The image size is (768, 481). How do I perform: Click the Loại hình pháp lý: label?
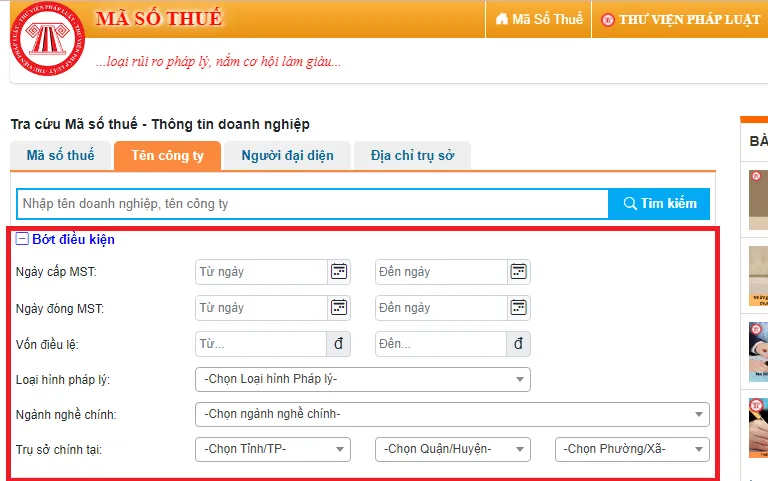[63, 380]
